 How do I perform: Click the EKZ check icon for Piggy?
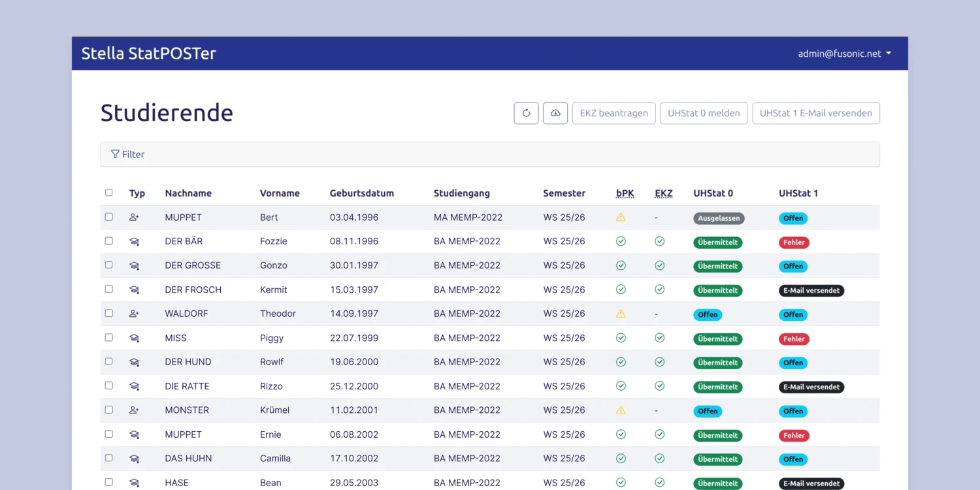[x=660, y=338]
